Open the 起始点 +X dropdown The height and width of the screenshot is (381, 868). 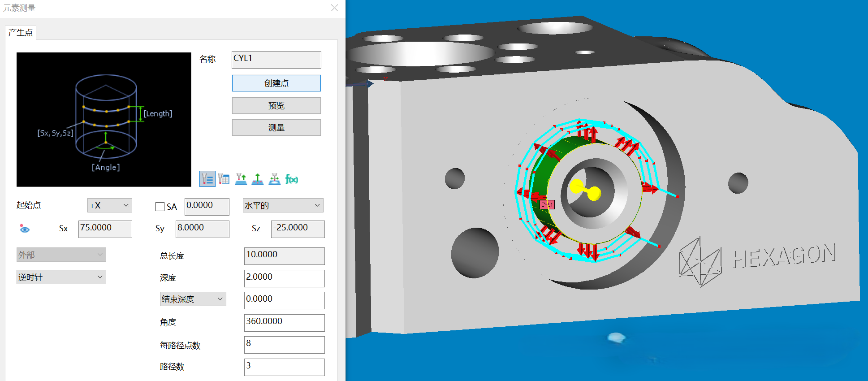[109, 205]
